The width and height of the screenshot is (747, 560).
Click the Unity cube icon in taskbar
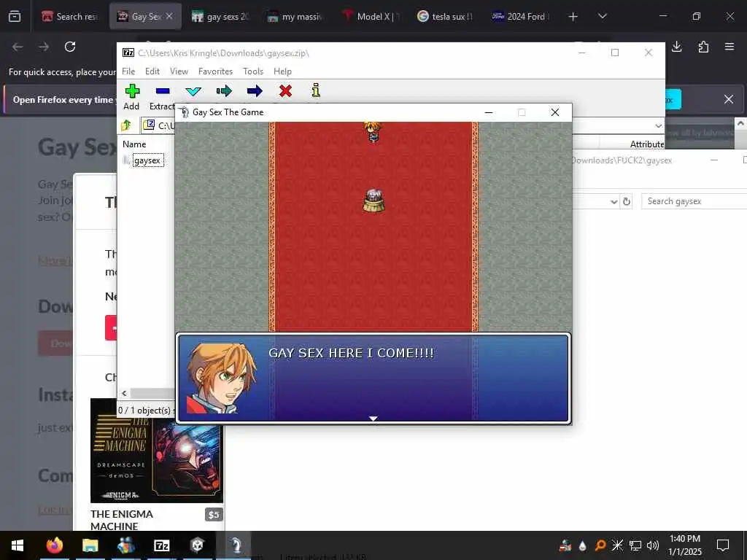point(197,545)
